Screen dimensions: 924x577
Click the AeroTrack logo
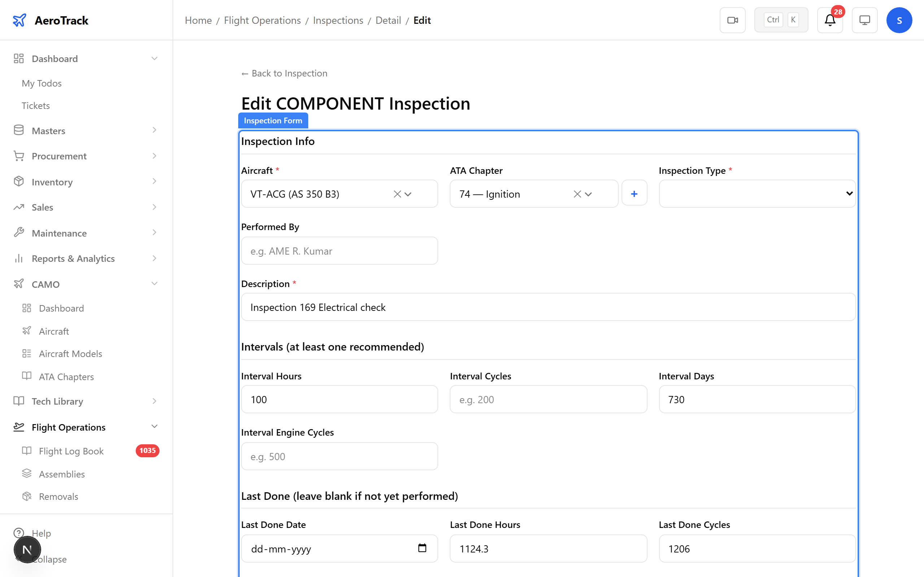(50, 20)
